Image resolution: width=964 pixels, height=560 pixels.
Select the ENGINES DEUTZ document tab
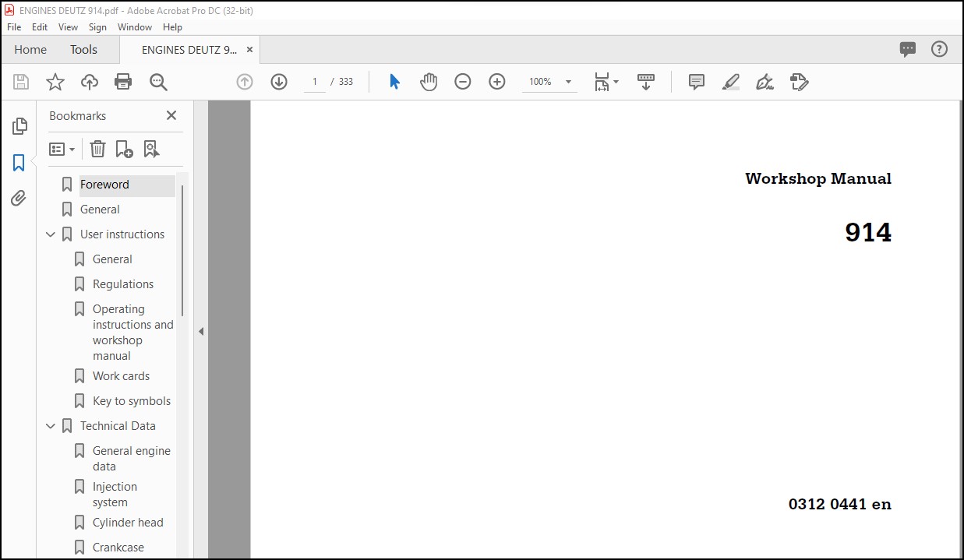point(189,49)
